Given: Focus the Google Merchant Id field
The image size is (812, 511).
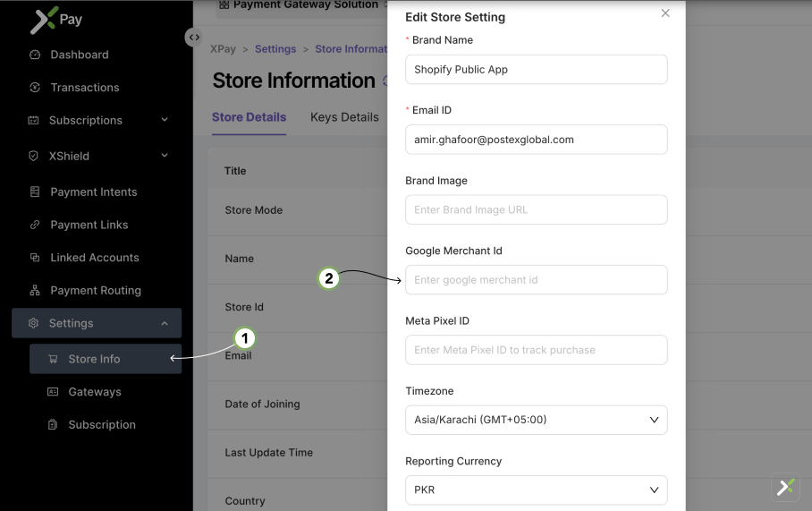Looking at the screenshot, I should pos(536,280).
